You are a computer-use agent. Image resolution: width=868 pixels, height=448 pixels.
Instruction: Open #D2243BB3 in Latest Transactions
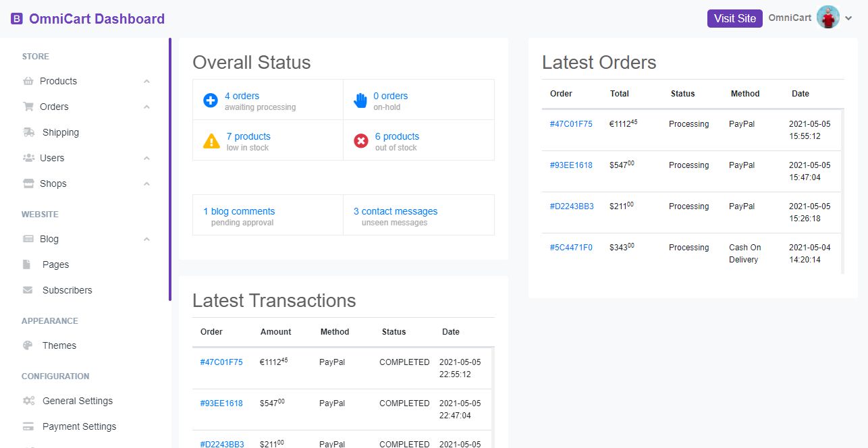pos(222,444)
